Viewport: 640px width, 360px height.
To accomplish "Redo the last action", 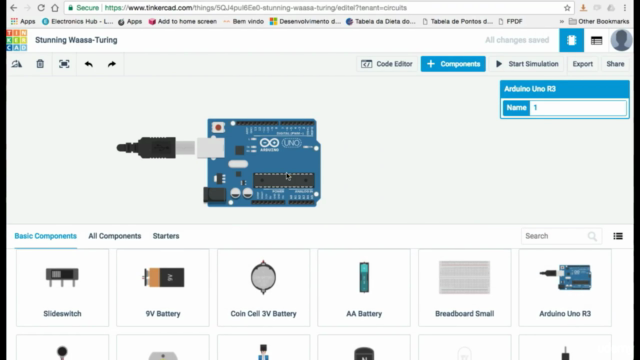I will click(x=111, y=64).
